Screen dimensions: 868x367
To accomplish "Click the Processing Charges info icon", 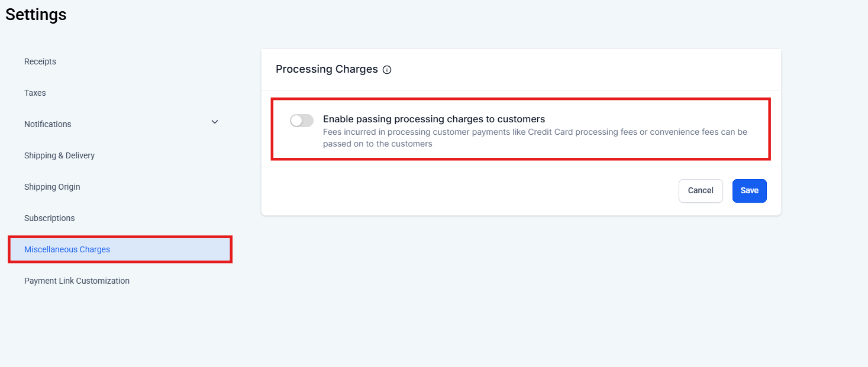I will coord(387,70).
